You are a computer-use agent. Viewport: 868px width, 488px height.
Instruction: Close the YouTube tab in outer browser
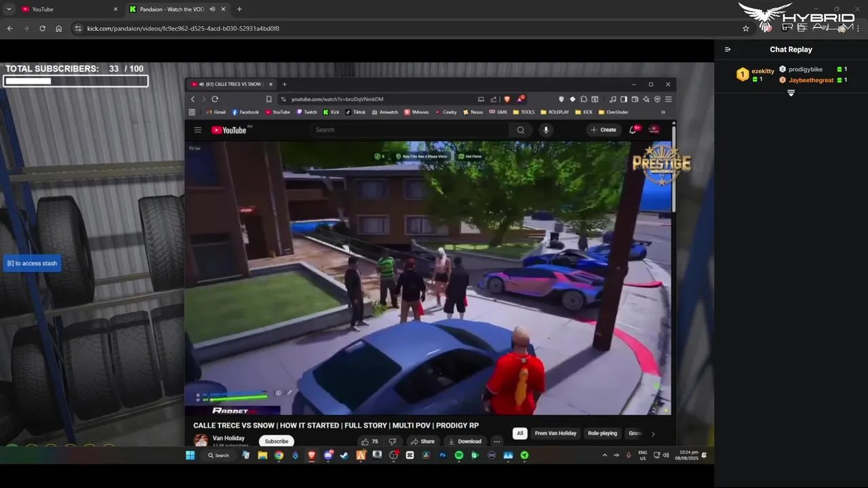pos(115,9)
